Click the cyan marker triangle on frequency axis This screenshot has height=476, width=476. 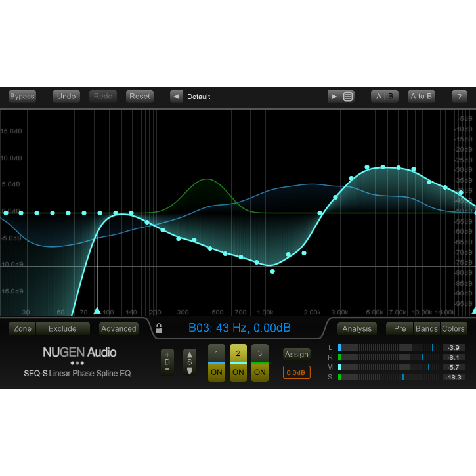[x=97, y=310]
